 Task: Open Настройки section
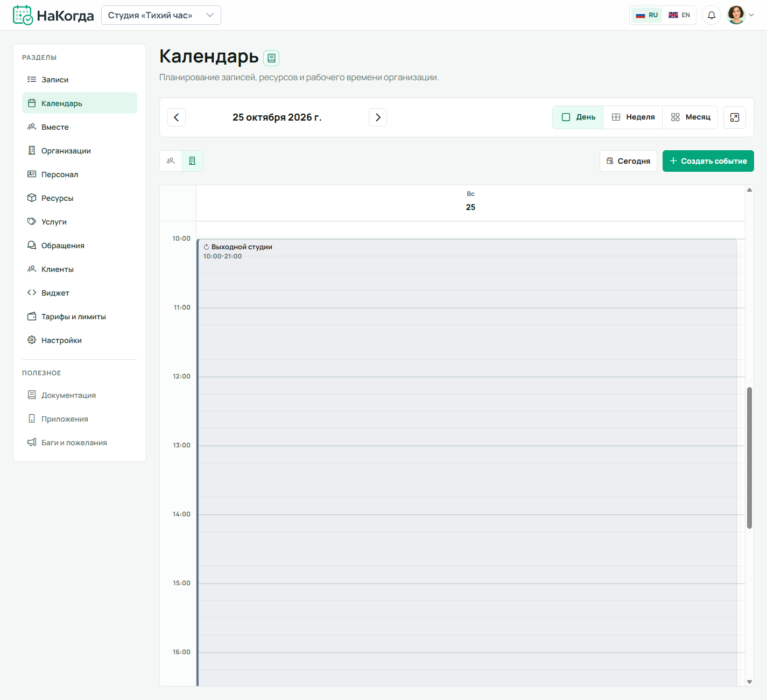[x=80, y=340]
